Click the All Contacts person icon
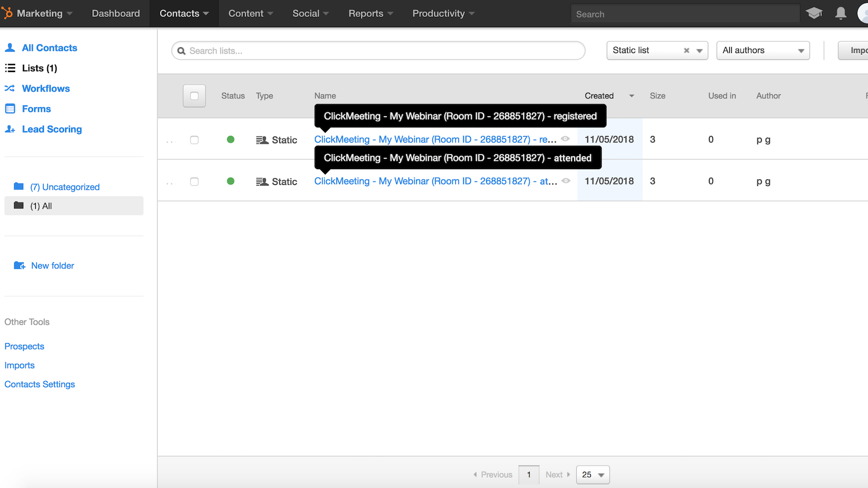868x488 pixels. [10, 48]
